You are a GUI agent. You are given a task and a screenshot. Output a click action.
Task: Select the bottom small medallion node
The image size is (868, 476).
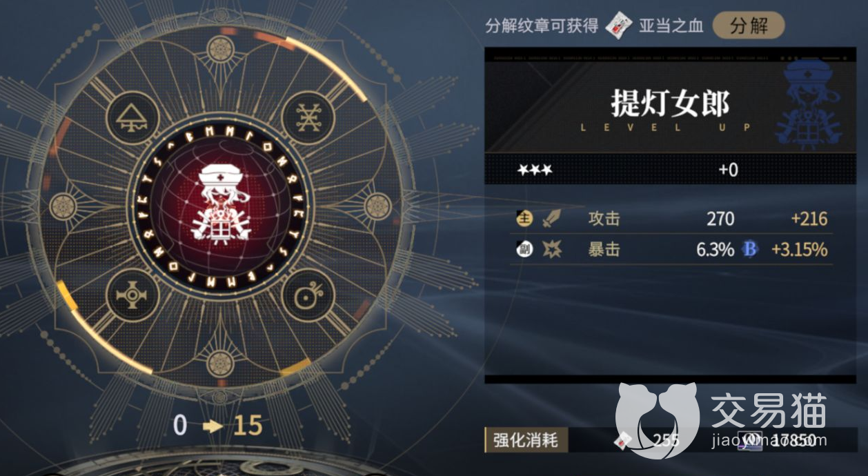220,363
